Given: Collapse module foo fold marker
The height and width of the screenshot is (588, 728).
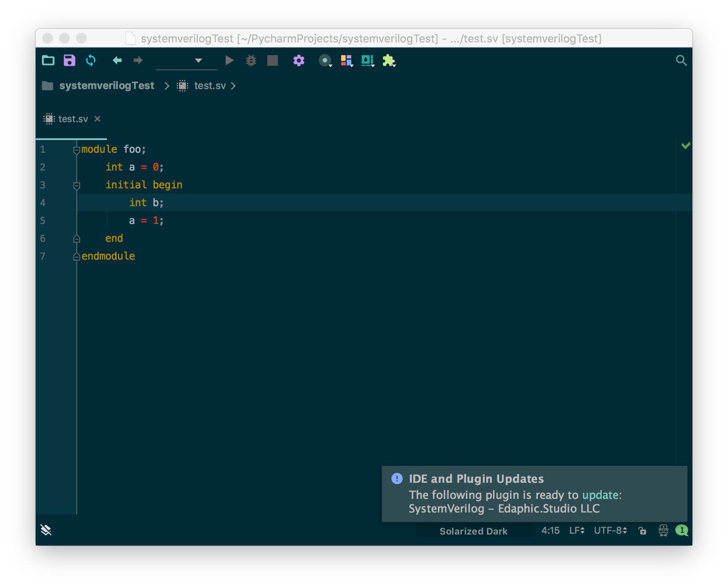Looking at the screenshot, I should point(77,150).
